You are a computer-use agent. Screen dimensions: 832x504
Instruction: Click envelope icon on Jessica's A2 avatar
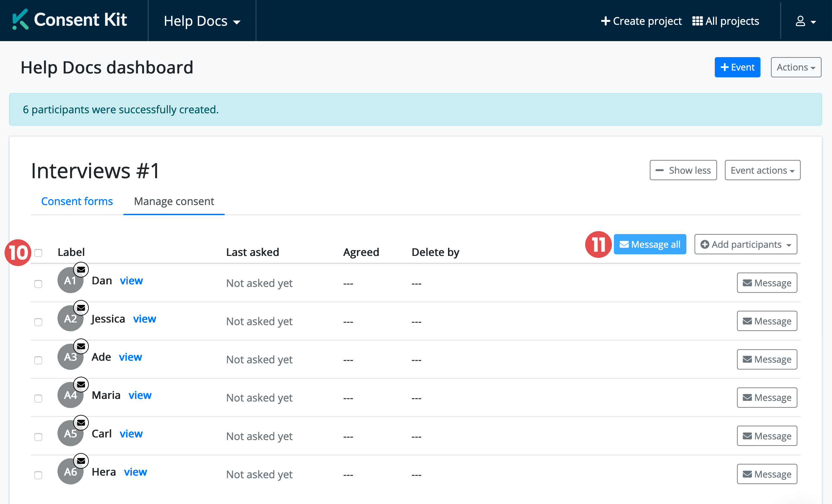pyautogui.click(x=81, y=308)
